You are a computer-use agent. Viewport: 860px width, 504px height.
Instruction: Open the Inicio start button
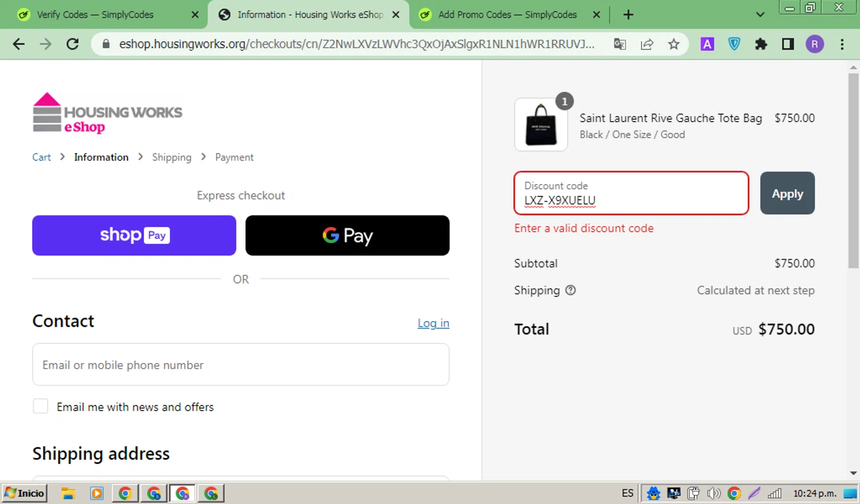(x=24, y=493)
